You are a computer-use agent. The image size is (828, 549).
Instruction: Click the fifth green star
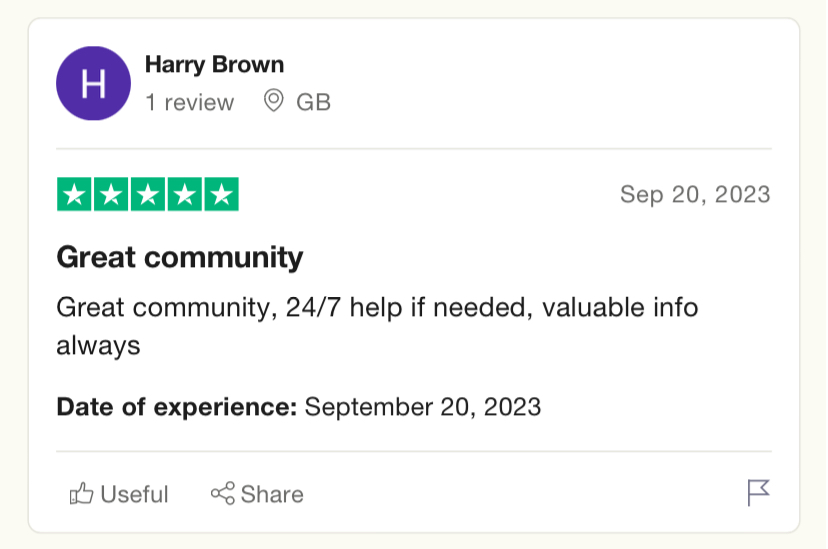click(222, 194)
